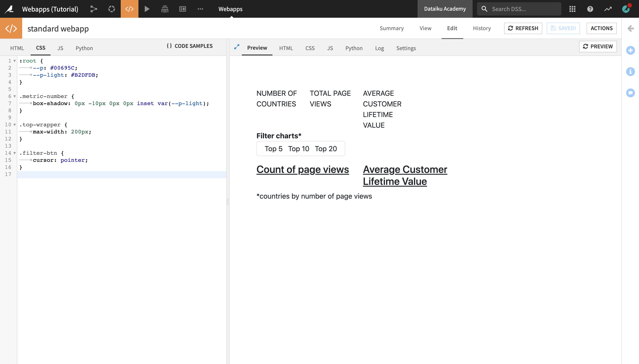Select the Preview tab in right pane
Viewport: 639px width, 364px height.
(x=257, y=48)
